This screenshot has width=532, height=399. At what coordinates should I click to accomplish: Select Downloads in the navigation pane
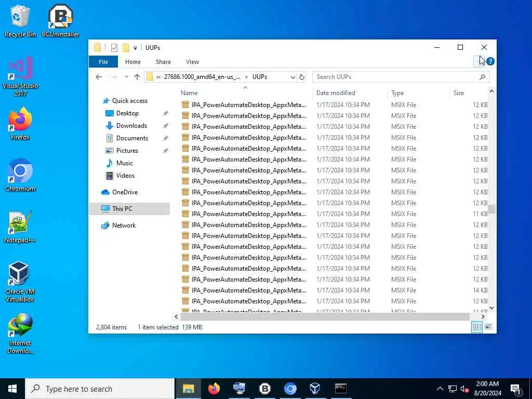pos(131,126)
